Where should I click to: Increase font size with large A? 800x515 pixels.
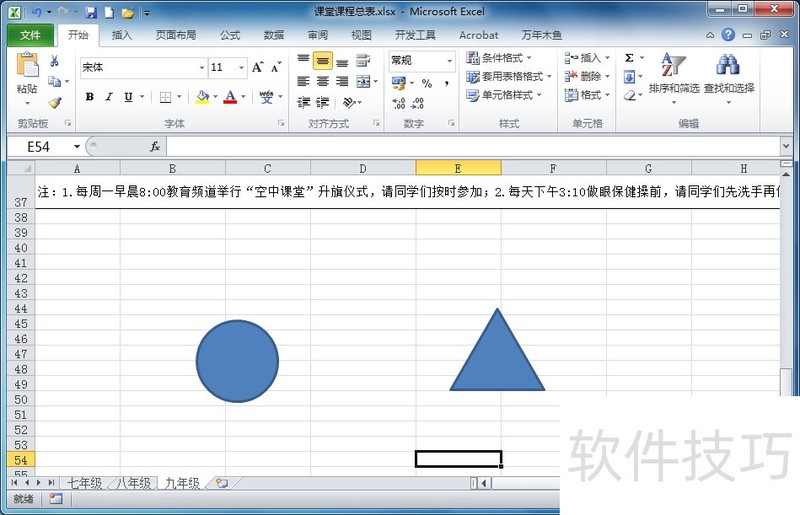(x=257, y=67)
